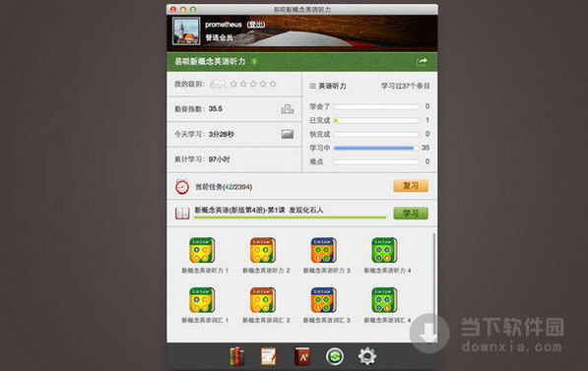
Task: Open settings gear icon in bottom toolbar
Action: point(367,356)
